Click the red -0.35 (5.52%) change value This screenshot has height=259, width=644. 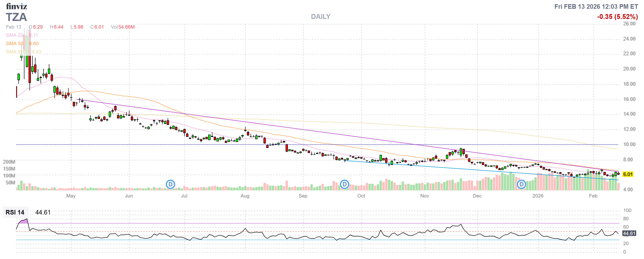tap(617, 17)
